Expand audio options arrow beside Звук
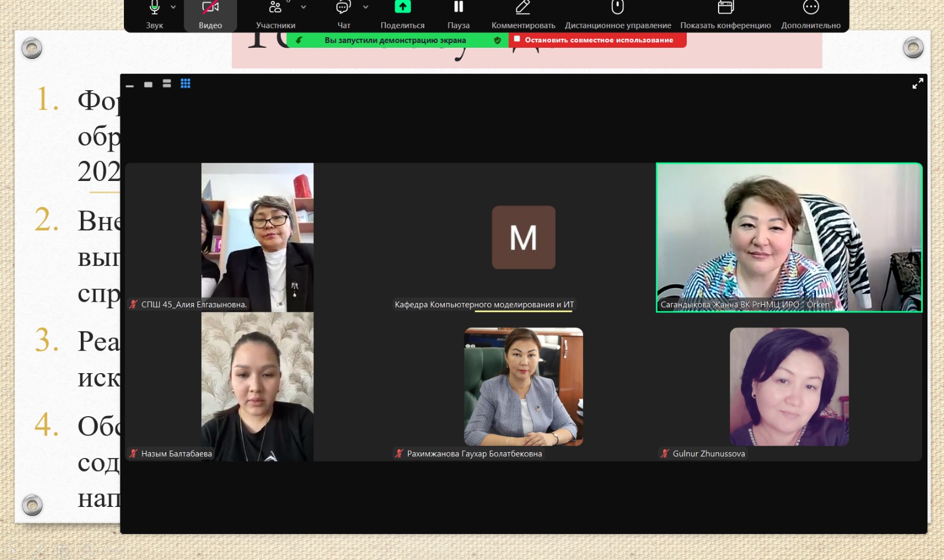The width and height of the screenshot is (944, 560). [173, 7]
